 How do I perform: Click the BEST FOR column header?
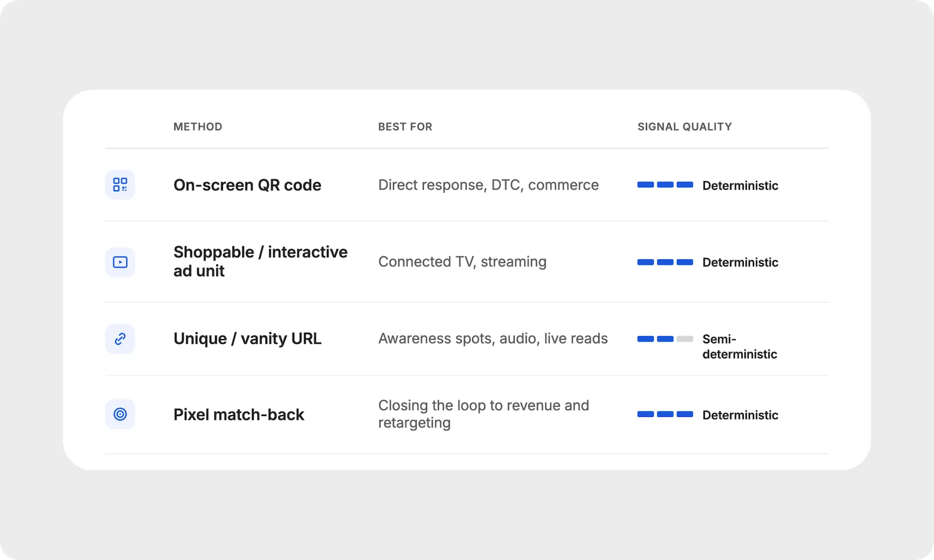pos(405,127)
